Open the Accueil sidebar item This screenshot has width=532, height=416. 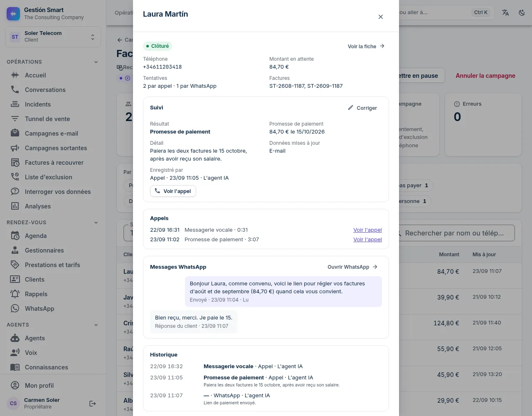[x=53, y=75]
